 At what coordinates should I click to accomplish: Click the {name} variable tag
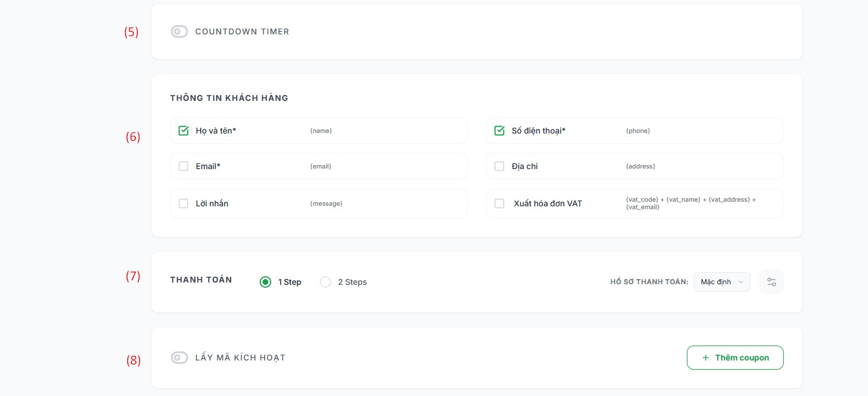321,131
